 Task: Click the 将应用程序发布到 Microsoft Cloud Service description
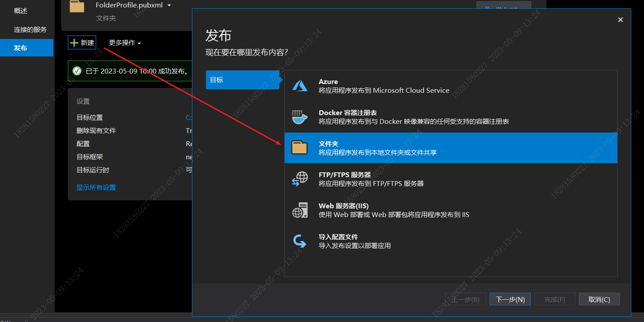(x=384, y=91)
